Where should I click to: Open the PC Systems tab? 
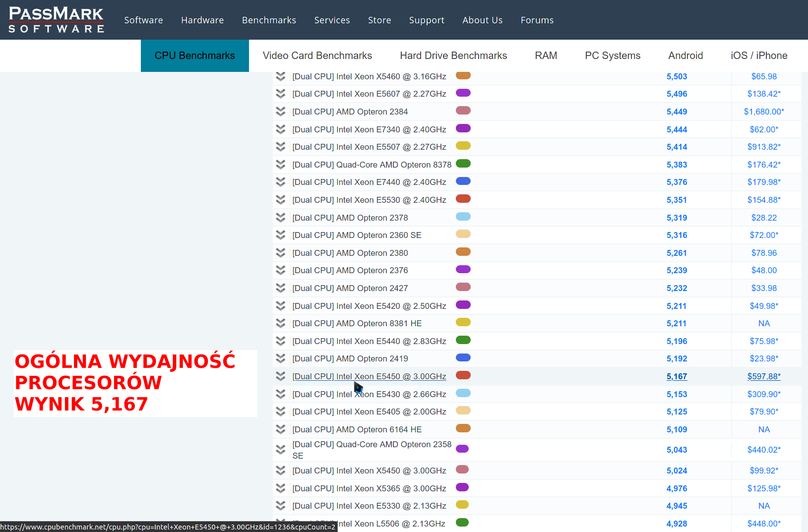pos(613,56)
